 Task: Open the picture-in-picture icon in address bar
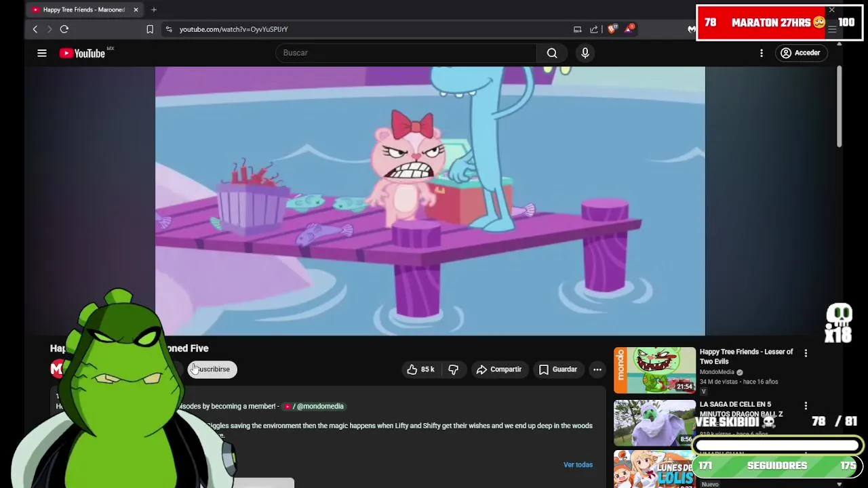tap(578, 29)
